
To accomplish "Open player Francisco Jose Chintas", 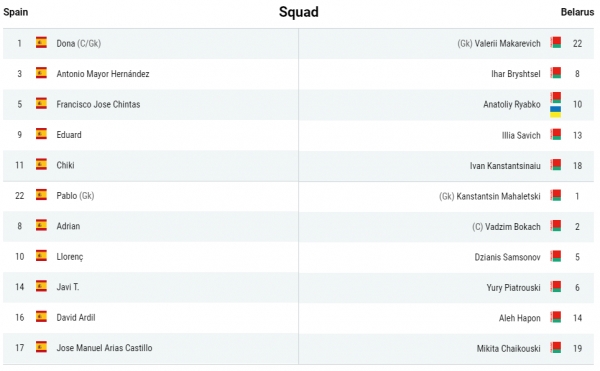I will (98, 104).
